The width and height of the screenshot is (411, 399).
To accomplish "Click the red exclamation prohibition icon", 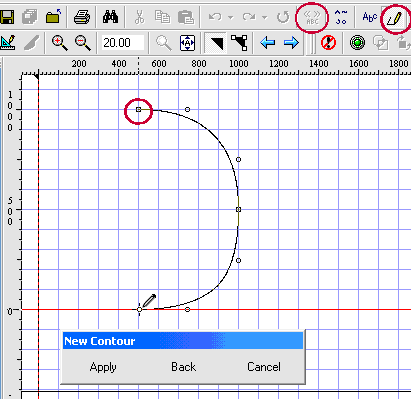I will (328, 43).
